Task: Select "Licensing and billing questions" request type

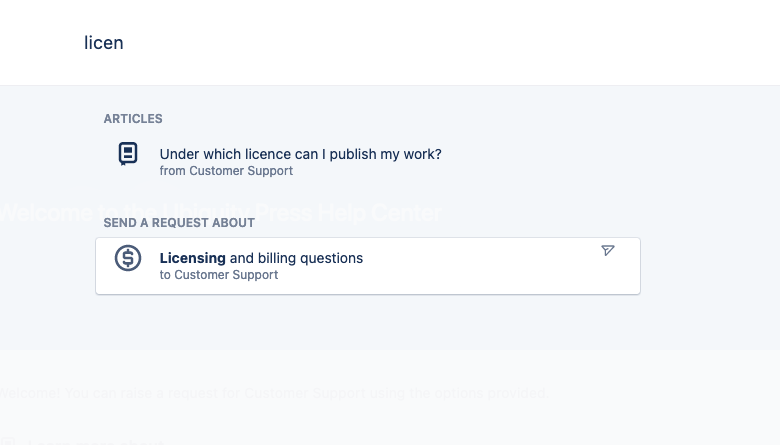Action: pos(368,266)
